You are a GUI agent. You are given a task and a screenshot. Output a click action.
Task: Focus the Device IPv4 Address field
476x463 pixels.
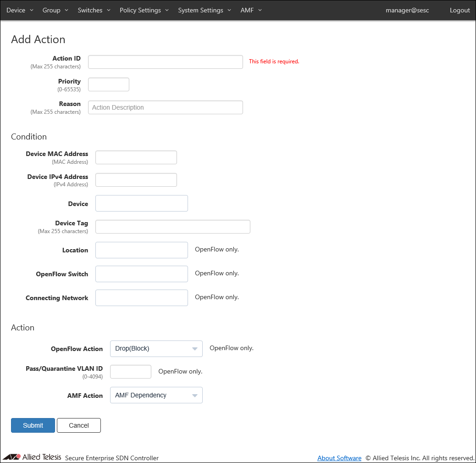[136, 180]
